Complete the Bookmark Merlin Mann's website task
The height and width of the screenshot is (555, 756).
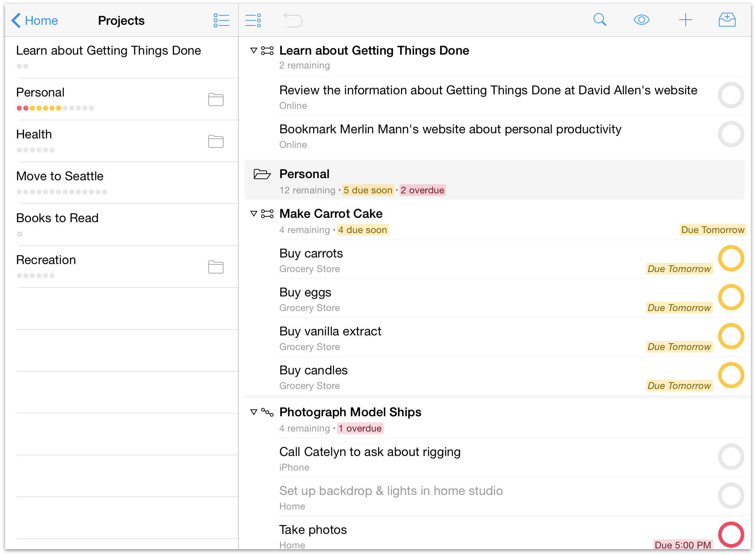coord(731,134)
